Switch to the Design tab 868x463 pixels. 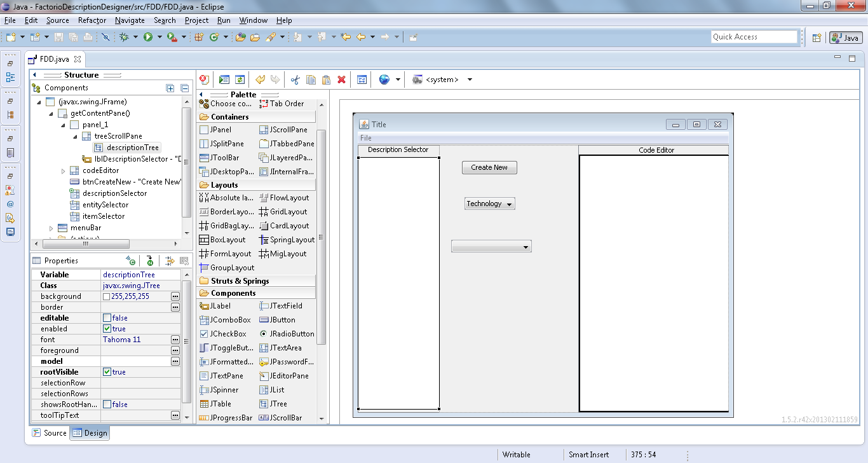pos(90,433)
